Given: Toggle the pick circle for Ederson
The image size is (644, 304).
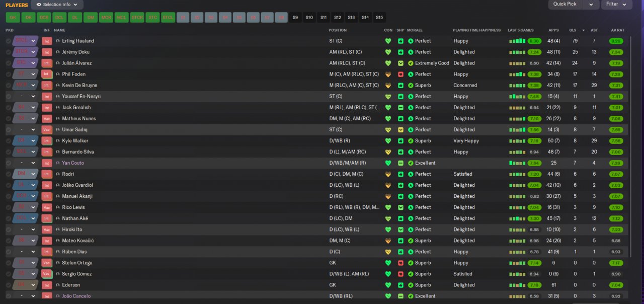Looking at the screenshot, I should [x=9, y=285].
